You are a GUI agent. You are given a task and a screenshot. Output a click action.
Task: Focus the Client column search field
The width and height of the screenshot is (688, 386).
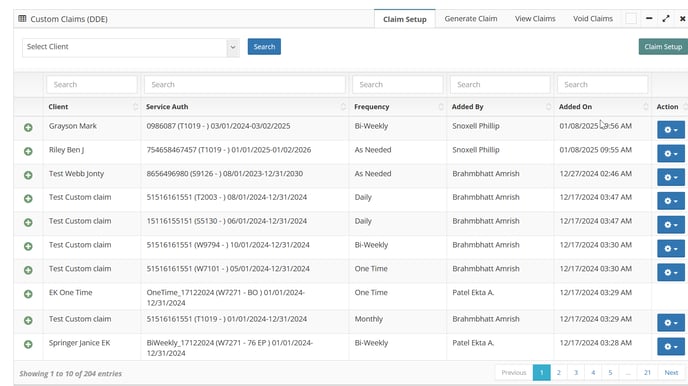click(92, 85)
